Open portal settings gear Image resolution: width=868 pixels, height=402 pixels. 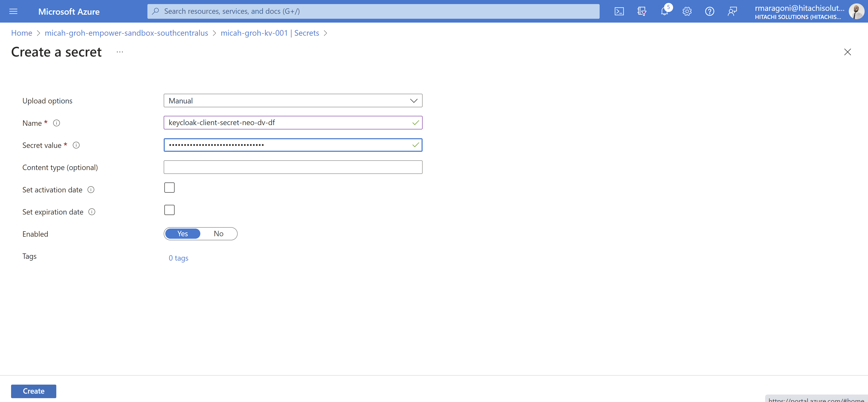687,12
